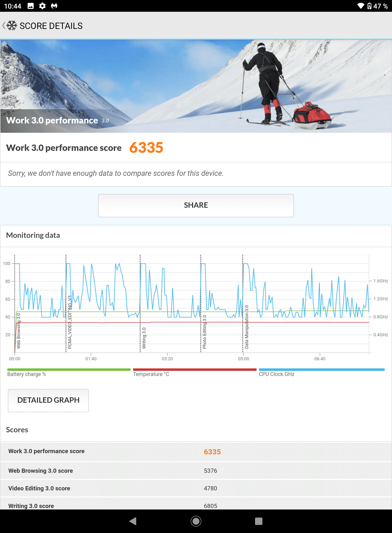This screenshot has height=533, width=392.
Task: Tap the Android recent apps square button
Action: (x=258, y=521)
